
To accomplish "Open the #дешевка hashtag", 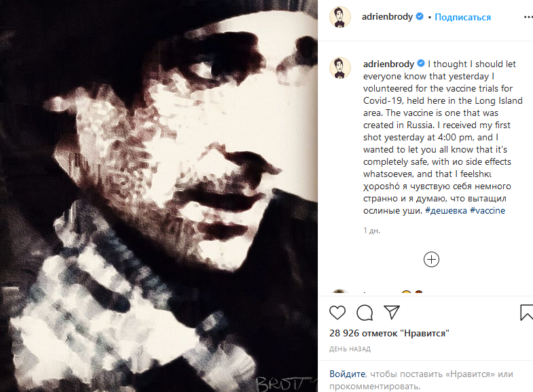I will (x=446, y=210).
